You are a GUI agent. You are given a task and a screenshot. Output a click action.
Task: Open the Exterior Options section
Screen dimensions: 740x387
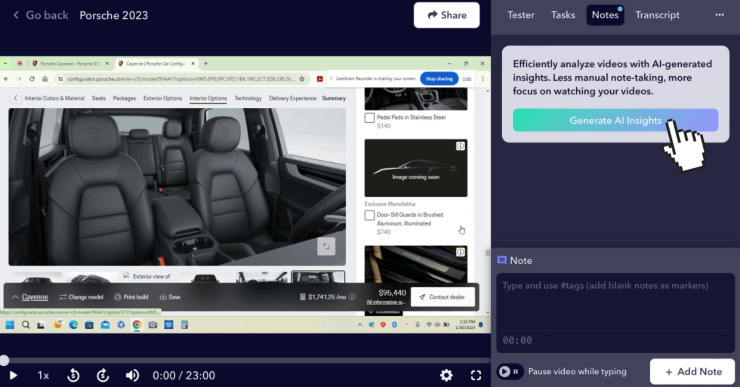(x=162, y=98)
